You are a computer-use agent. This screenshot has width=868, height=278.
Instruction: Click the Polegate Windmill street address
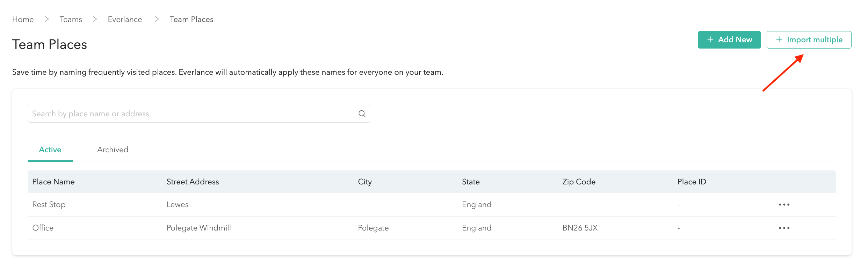tap(198, 228)
